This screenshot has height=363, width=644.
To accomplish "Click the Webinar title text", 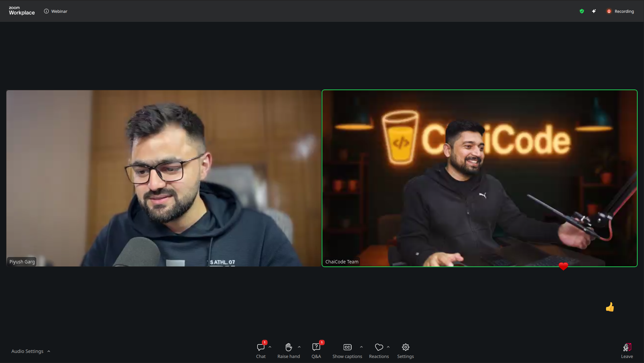I will click(59, 11).
